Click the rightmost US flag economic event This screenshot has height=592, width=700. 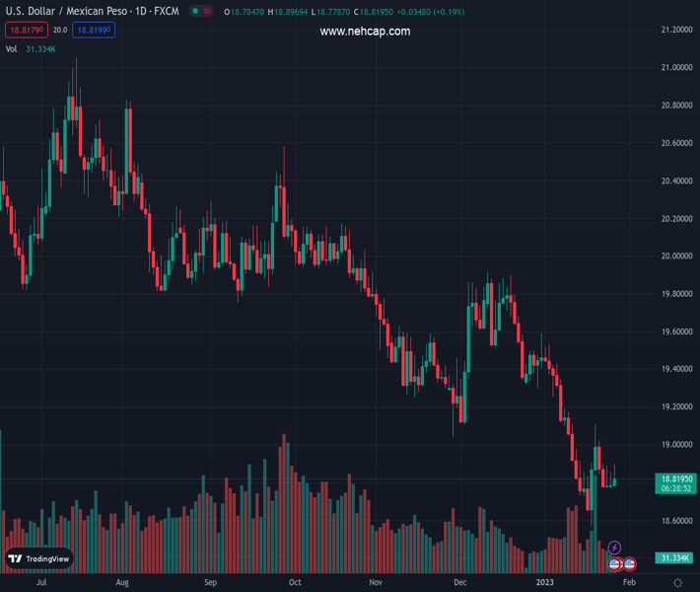(x=629, y=563)
